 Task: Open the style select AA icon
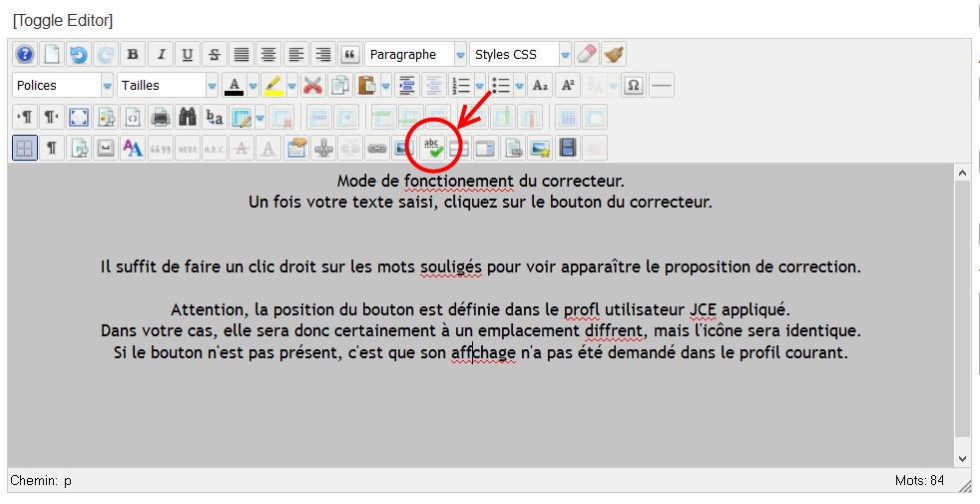coord(133,148)
